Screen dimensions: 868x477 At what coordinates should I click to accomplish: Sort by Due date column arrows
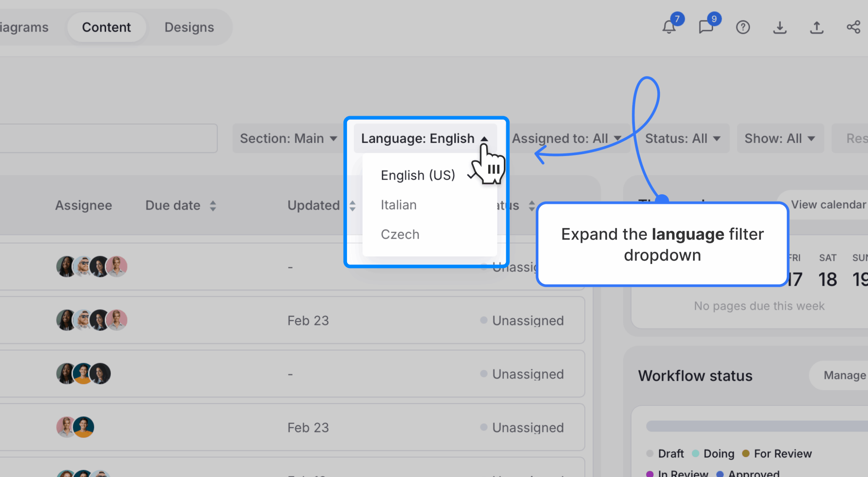click(213, 206)
